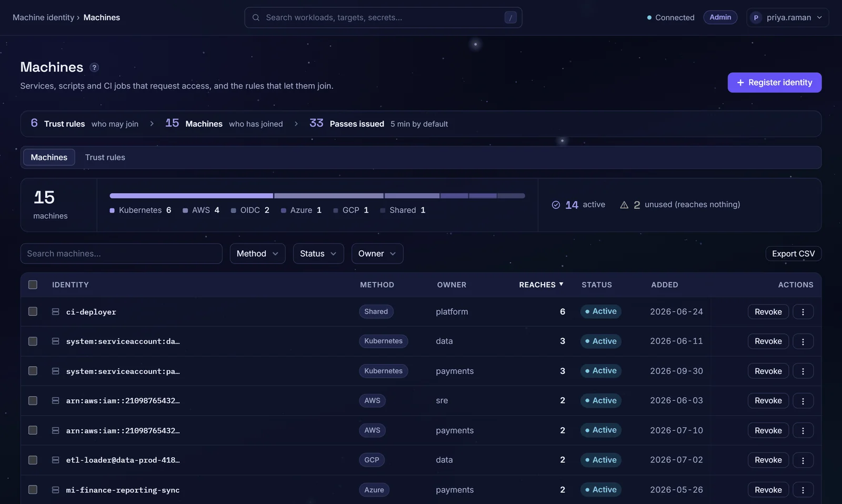Click the machine icon beside etl-loader identity
842x504 pixels.
(55, 460)
